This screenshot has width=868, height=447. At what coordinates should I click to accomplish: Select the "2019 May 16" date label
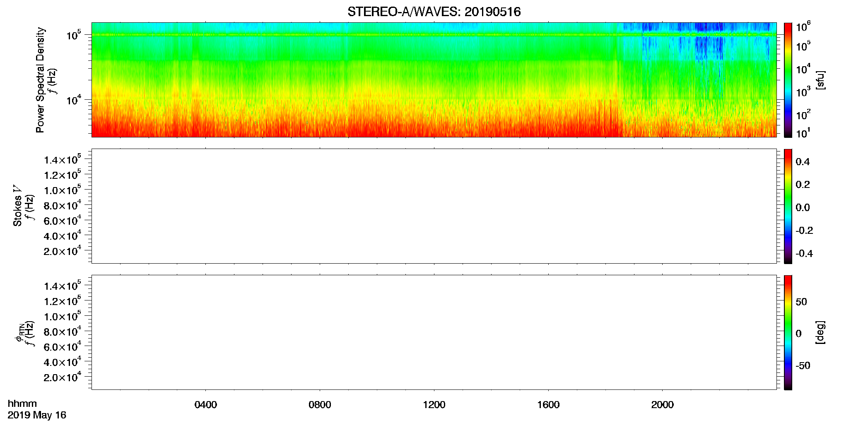pyautogui.click(x=37, y=415)
